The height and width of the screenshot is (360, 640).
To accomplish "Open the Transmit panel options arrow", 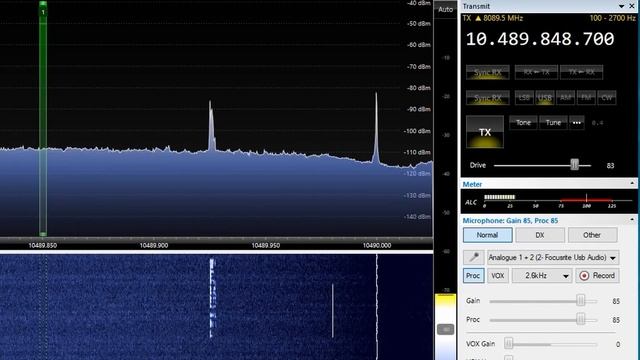I will coord(621,6).
